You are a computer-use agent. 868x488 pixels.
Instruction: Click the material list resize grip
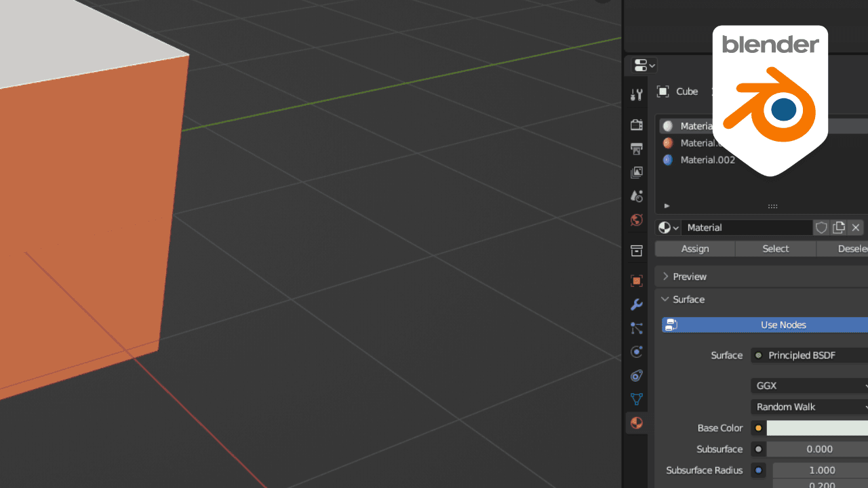coord(772,206)
